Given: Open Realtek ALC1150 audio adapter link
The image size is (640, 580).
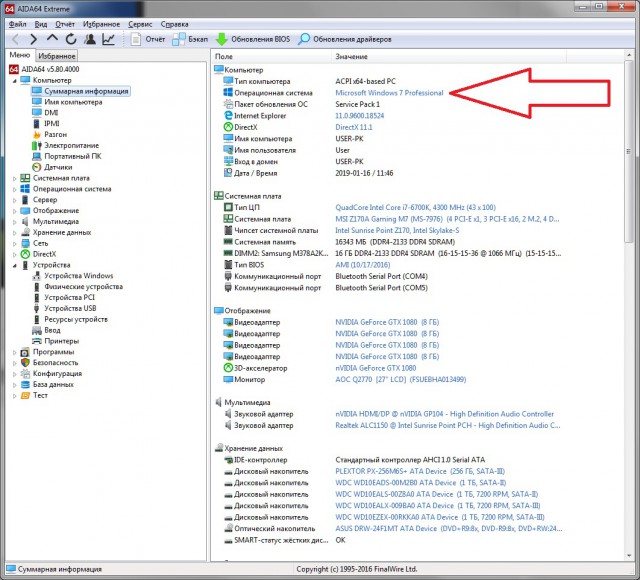Looking at the screenshot, I should (447, 425).
